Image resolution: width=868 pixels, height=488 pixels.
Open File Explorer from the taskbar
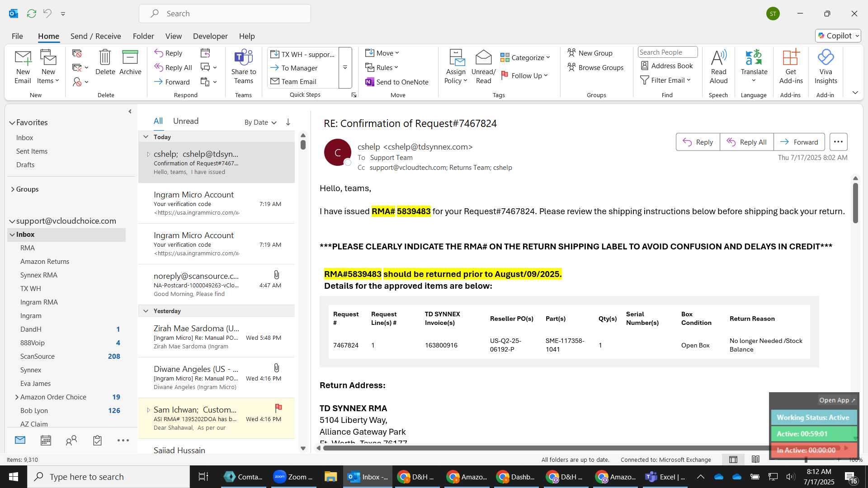330,477
